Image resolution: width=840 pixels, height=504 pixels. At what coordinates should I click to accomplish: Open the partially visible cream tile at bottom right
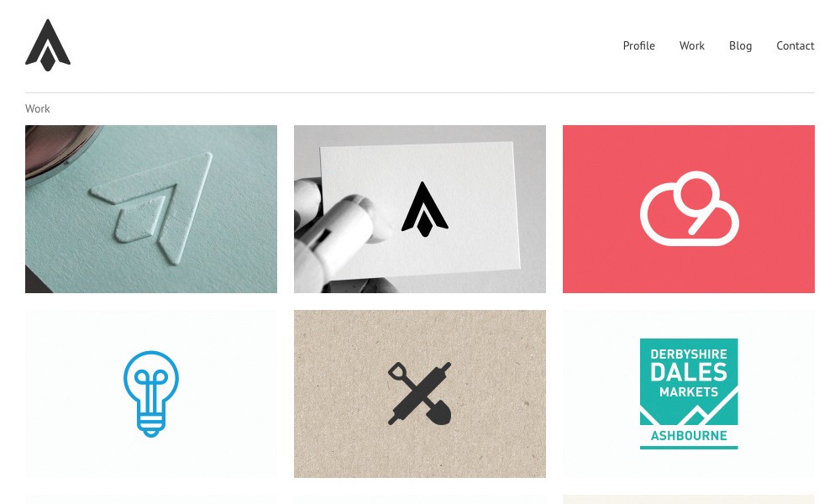coord(689,499)
